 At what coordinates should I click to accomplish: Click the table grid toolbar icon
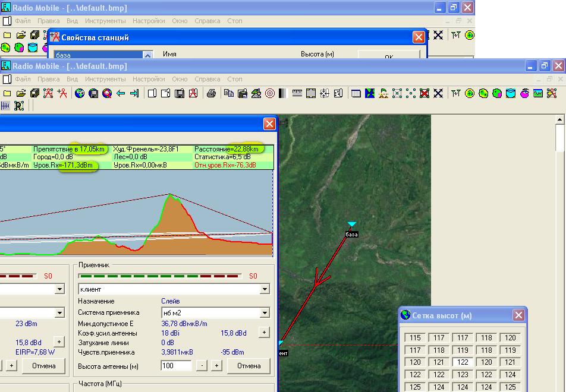[356, 93]
